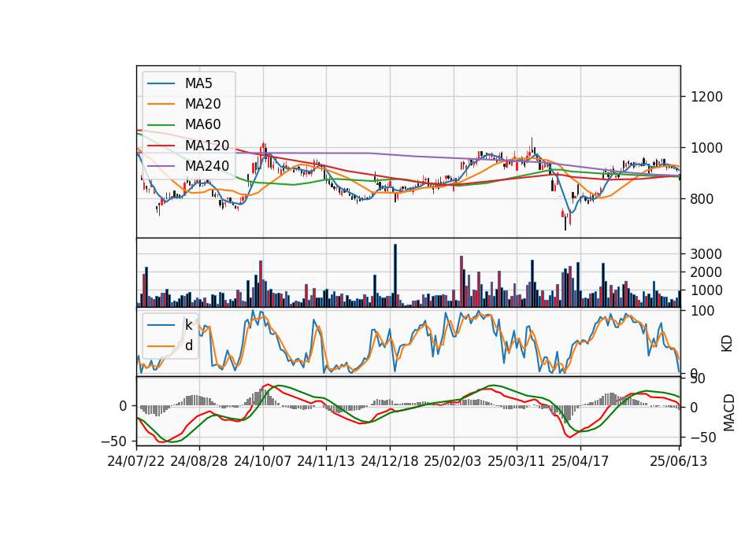Image resolution: width=756 pixels, height=543 pixels.
Task: Click the MACD axis title
Action: 728,413
